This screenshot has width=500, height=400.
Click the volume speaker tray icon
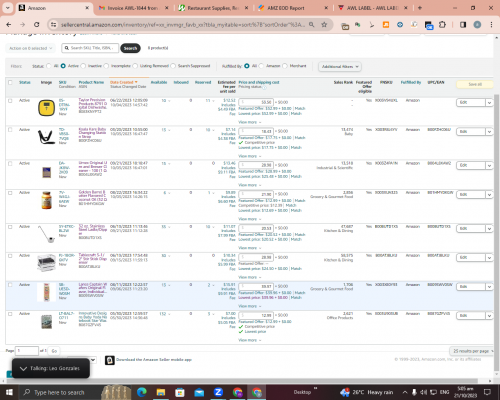423,392
